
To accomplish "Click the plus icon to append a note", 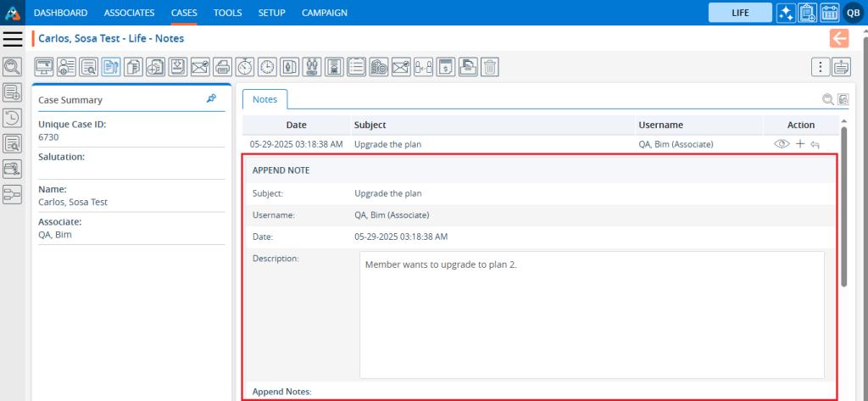I will pos(800,145).
